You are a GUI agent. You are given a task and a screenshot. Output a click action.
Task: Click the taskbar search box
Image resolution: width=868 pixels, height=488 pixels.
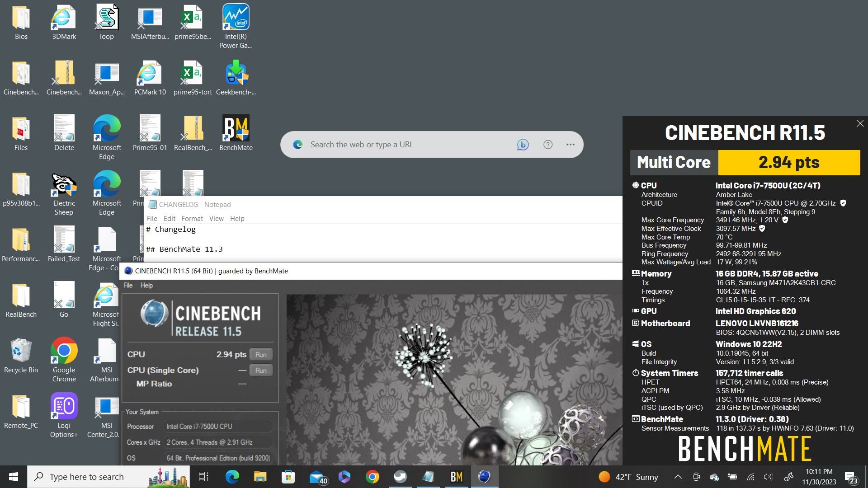(108, 477)
